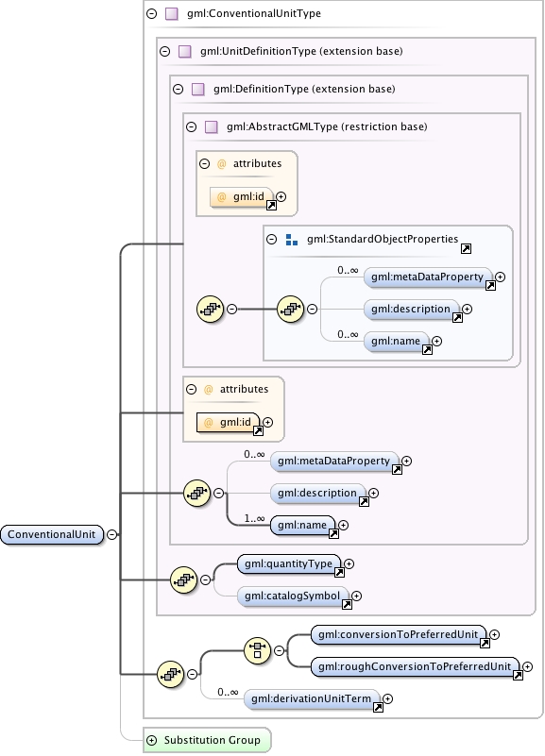
Task: Expand gml:name with 1..∞ cardinality
Action: 343,525
